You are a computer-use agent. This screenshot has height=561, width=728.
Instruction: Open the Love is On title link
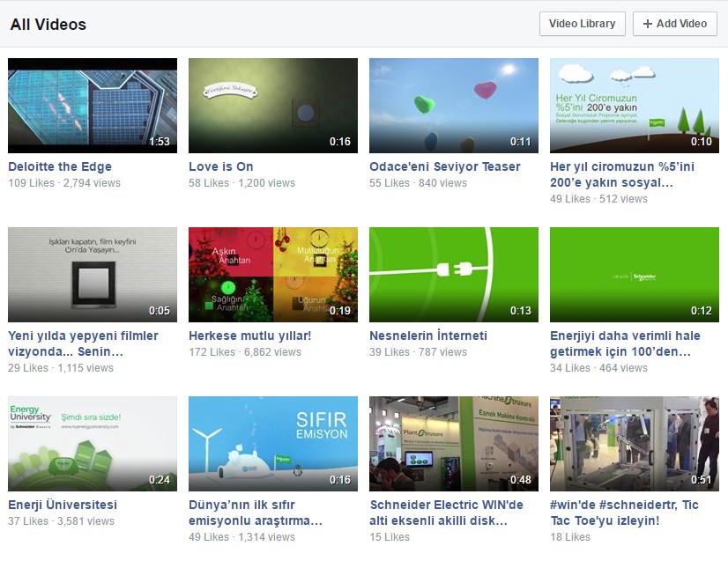(x=221, y=166)
